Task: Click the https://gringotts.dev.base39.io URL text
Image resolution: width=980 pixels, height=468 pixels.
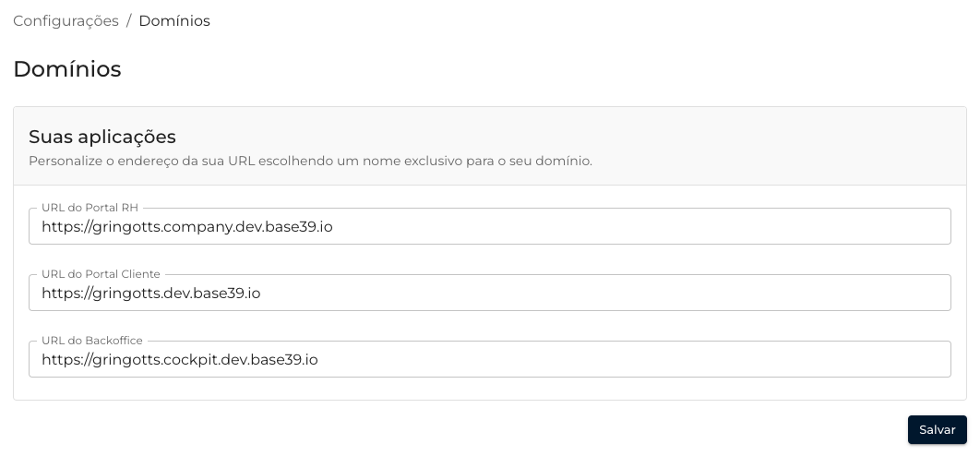Action: (150, 293)
